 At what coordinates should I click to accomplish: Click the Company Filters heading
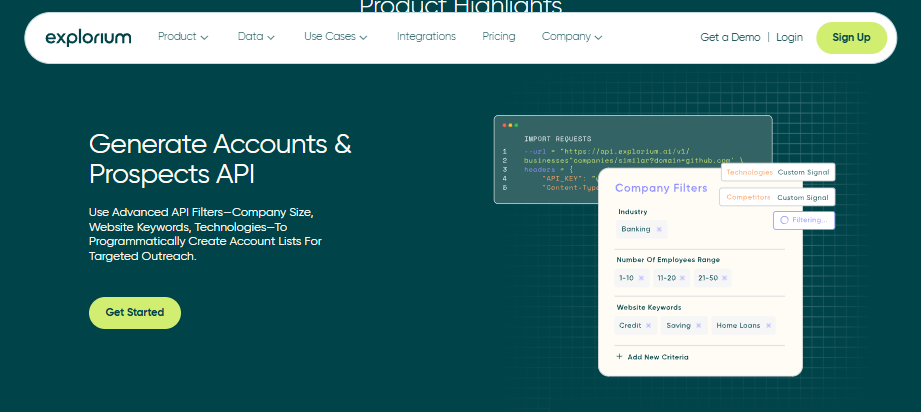[x=661, y=188]
